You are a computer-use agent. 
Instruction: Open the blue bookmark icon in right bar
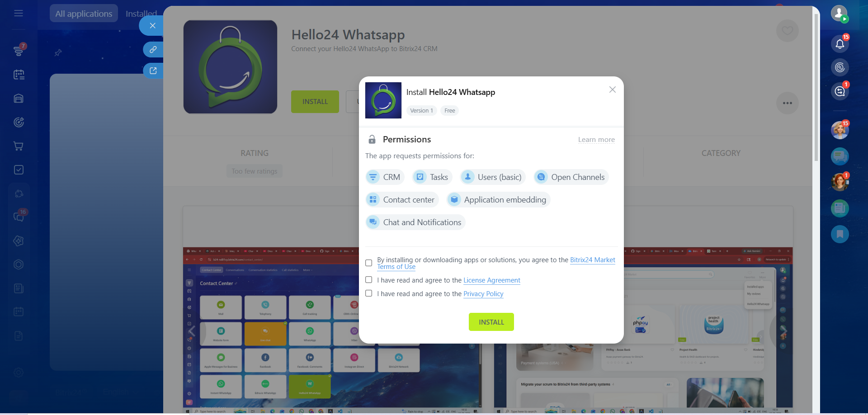tap(840, 234)
